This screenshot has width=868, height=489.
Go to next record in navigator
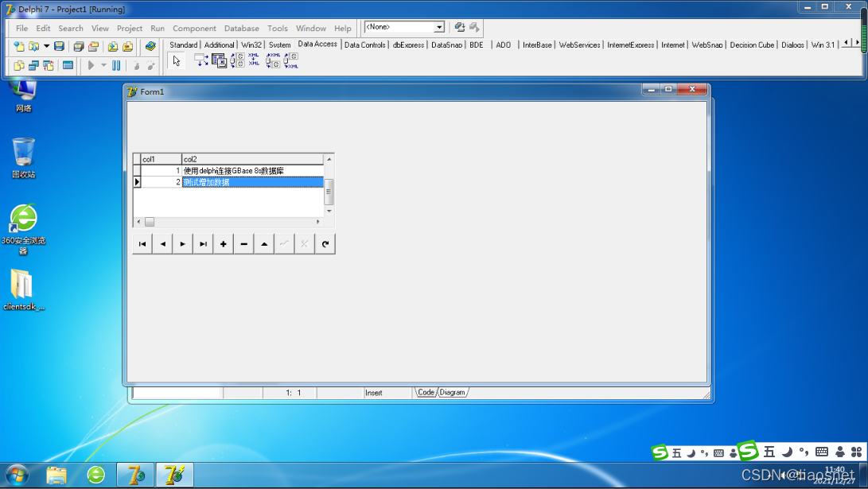[183, 244]
